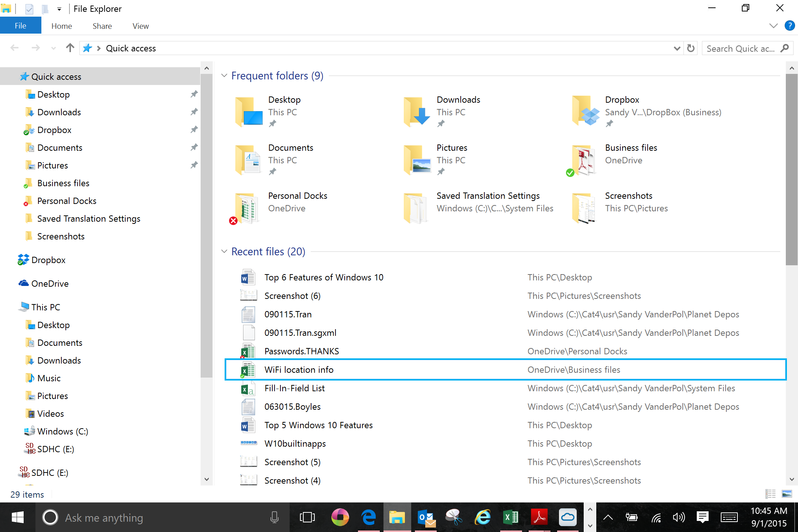Select This PC in navigation pane
The width and height of the screenshot is (798, 532).
pyautogui.click(x=45, y=307)
